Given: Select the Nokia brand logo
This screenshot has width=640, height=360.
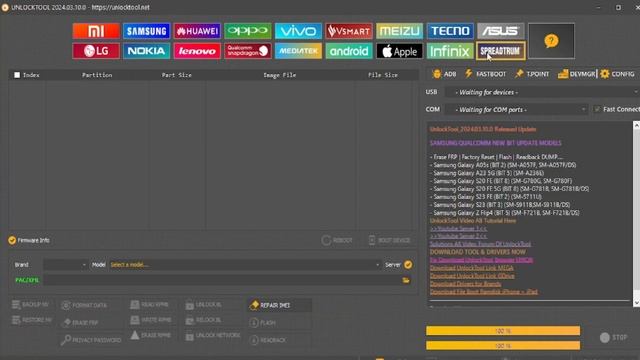Looking at the screenshot, I should click(x=147, y=51).
